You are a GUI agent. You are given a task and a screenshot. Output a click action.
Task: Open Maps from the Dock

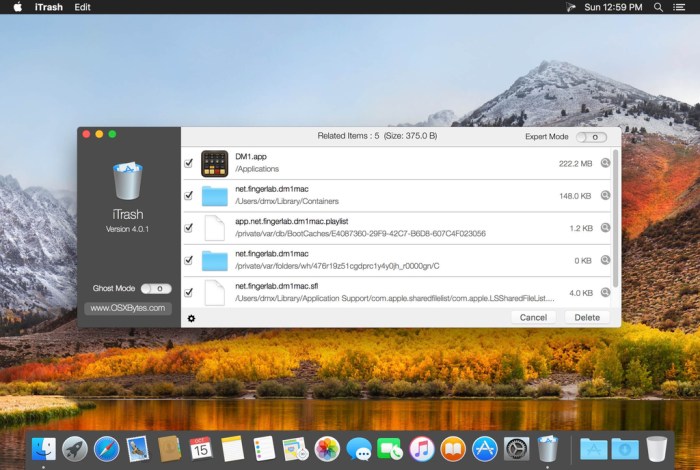point(295,449)
